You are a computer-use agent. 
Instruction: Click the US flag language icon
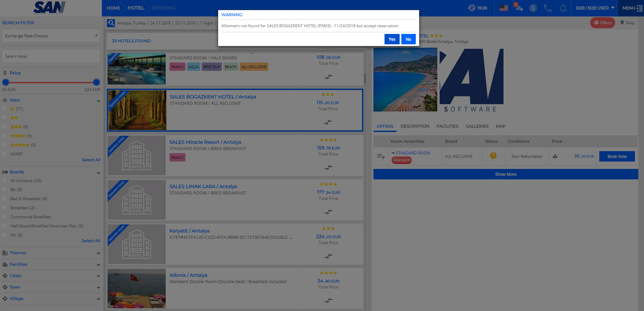tap(504, 8)
